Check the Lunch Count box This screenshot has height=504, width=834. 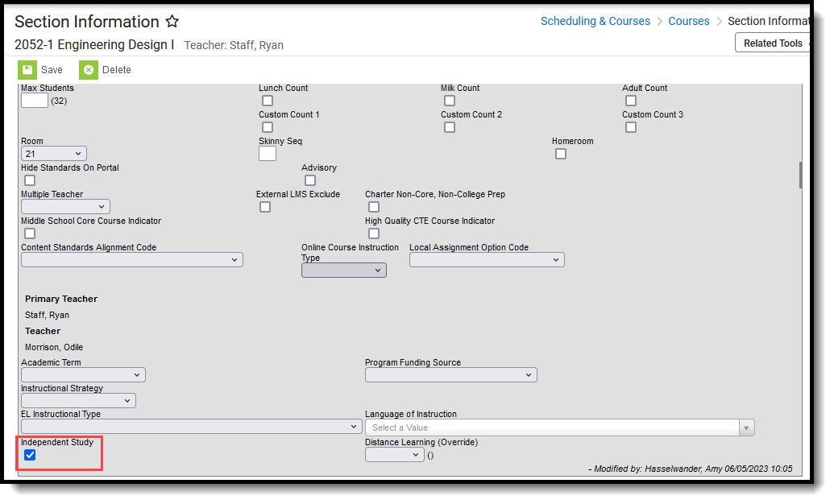point(268,101)
